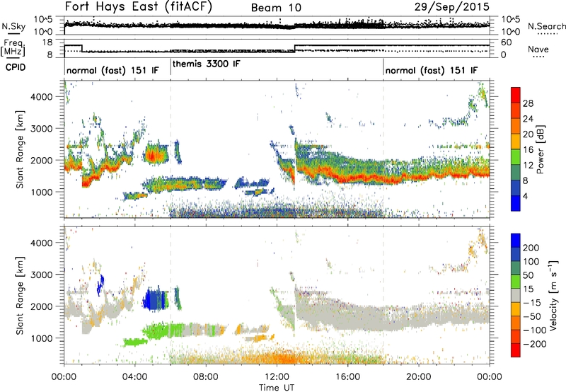Click the '16' tick on the power colorbar
The height and width of the screenshot is (392, 566).
coord(528,150)
